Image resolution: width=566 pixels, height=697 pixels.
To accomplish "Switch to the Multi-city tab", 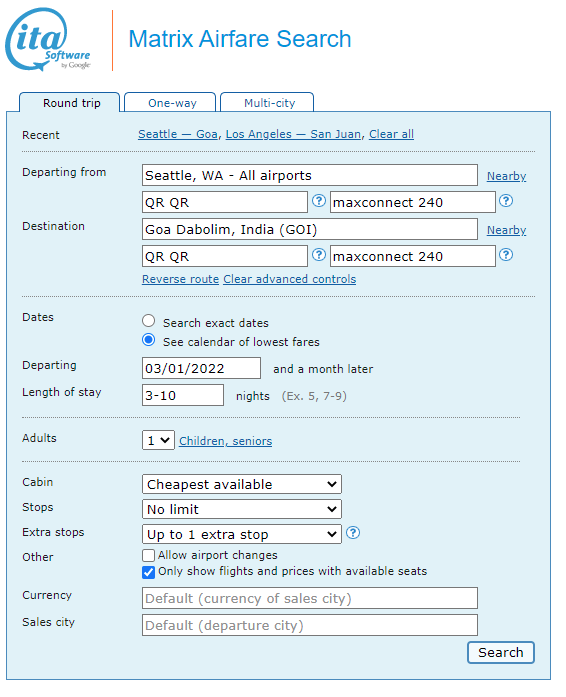I will (x=267, y=103).
